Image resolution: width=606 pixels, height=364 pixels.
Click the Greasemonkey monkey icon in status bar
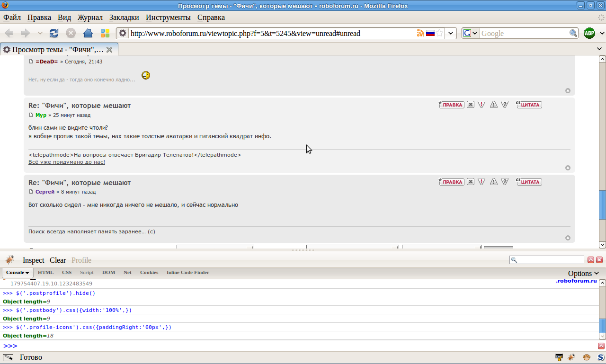[x=586, y=357]
